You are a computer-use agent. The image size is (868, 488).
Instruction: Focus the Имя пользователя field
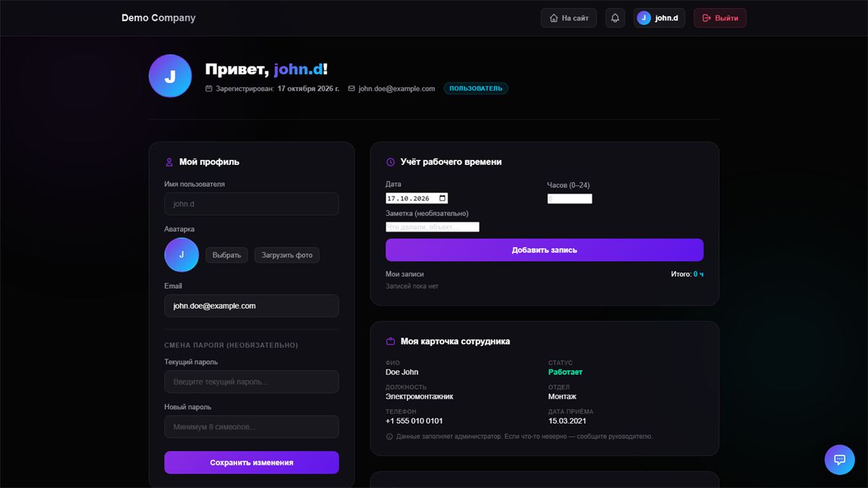(252, 204)
